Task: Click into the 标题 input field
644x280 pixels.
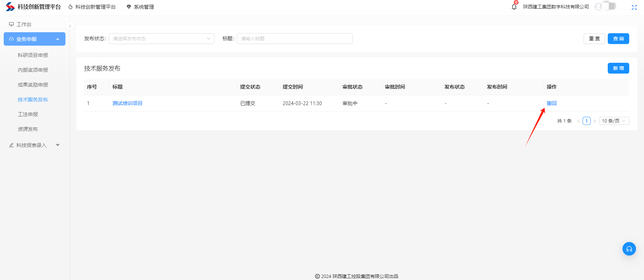Action: (294, 39)
